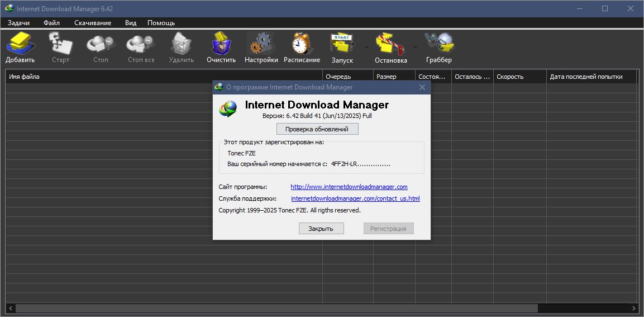Click the Удалить trash icon

coord(181,43)
